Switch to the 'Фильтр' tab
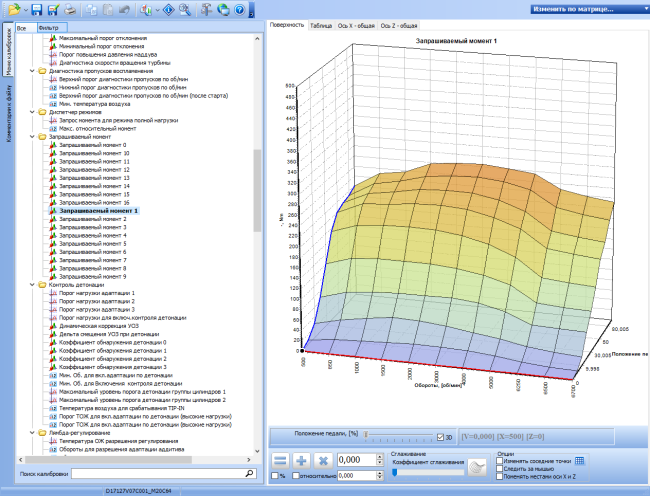Viewport: 650px width, 496px height. [x=52, y=28]
